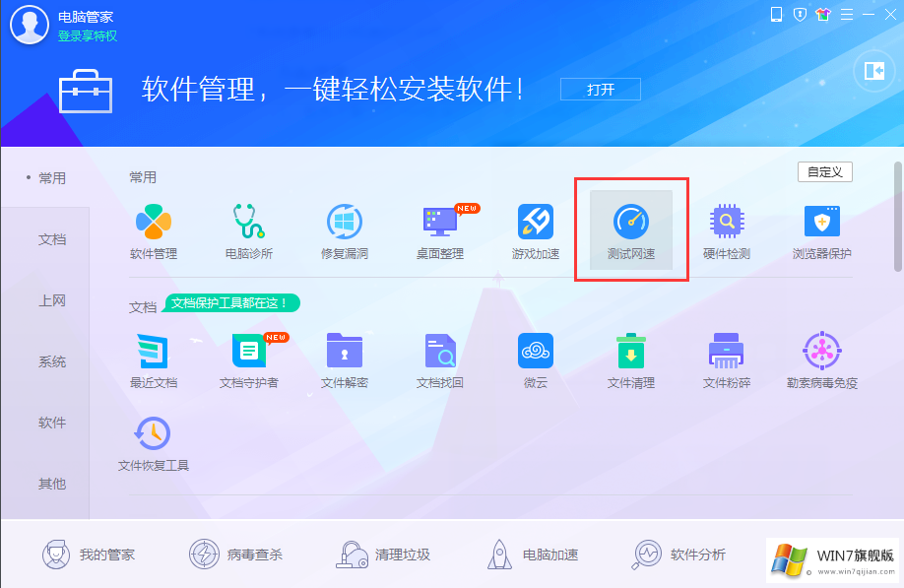Open 文档守护者 document guardian

(x=249, y=351)
